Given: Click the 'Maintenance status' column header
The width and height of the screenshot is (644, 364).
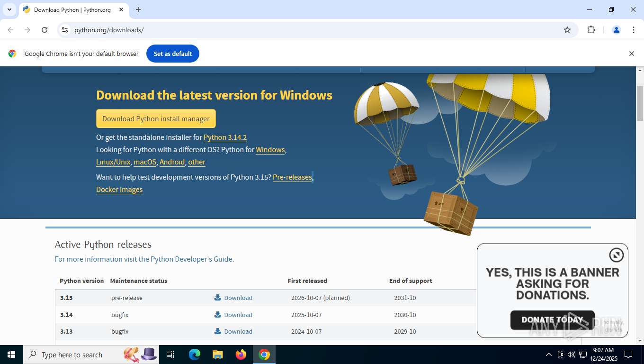Looking at the screenshot, I should 139,281.
